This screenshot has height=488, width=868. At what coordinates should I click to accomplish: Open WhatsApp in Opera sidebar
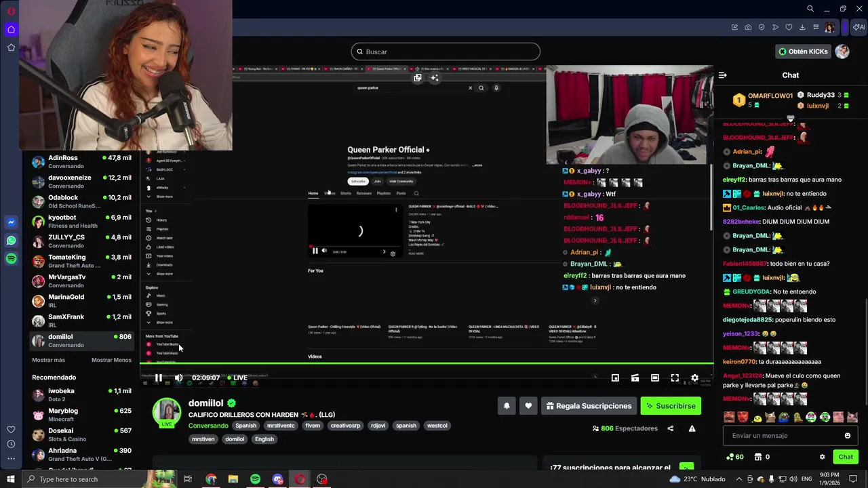coord(11,241)
